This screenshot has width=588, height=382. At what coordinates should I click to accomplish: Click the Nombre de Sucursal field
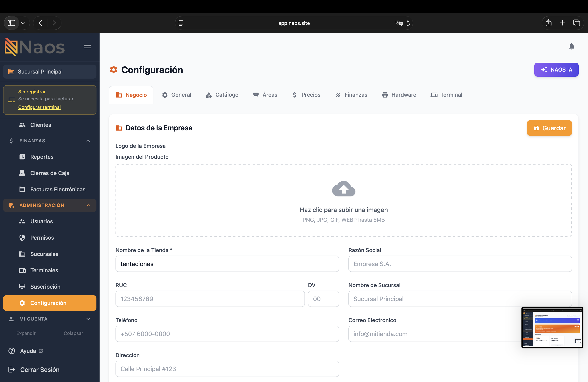460,299
